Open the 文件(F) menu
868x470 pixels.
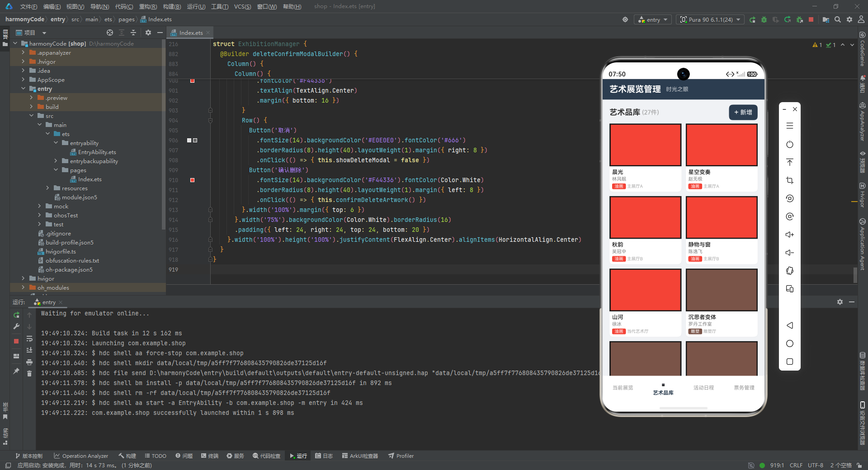coord(28,6)
